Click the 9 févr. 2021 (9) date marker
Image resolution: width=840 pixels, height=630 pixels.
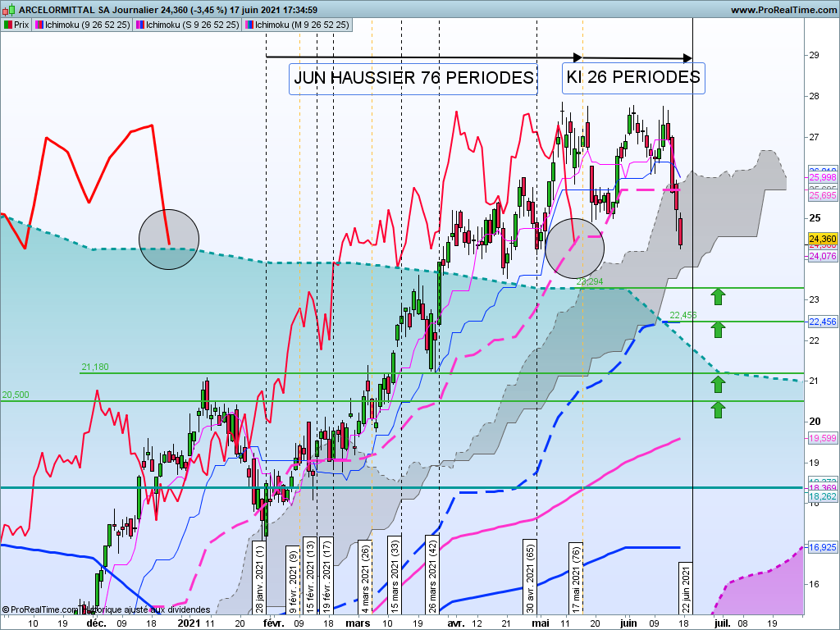(293, 580)
